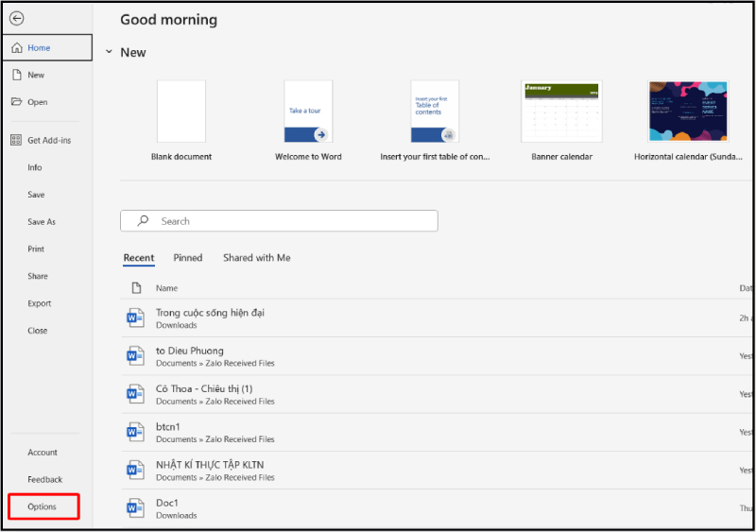Click inside the Search field
The width and height of the screenshot is (756, 532).
pos(283,221)
